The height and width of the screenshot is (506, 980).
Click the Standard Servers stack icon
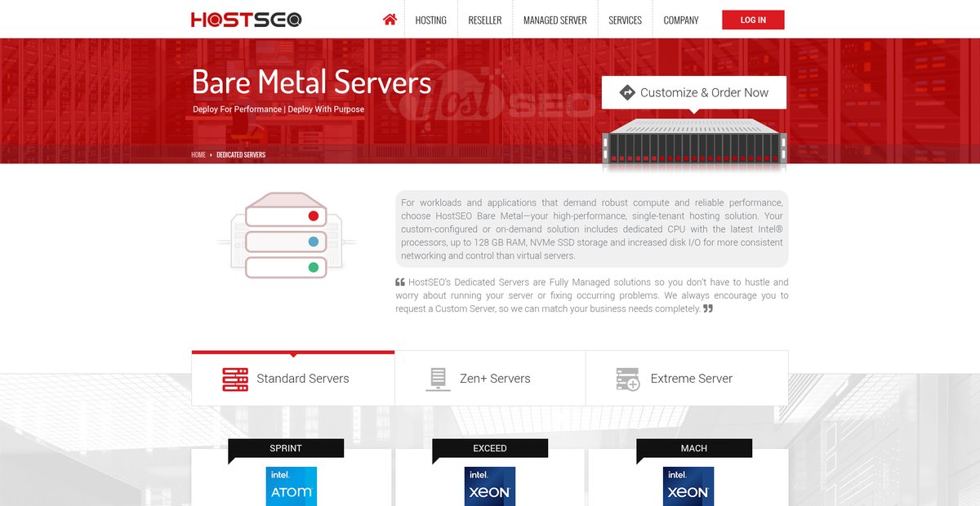click(235, 379)
